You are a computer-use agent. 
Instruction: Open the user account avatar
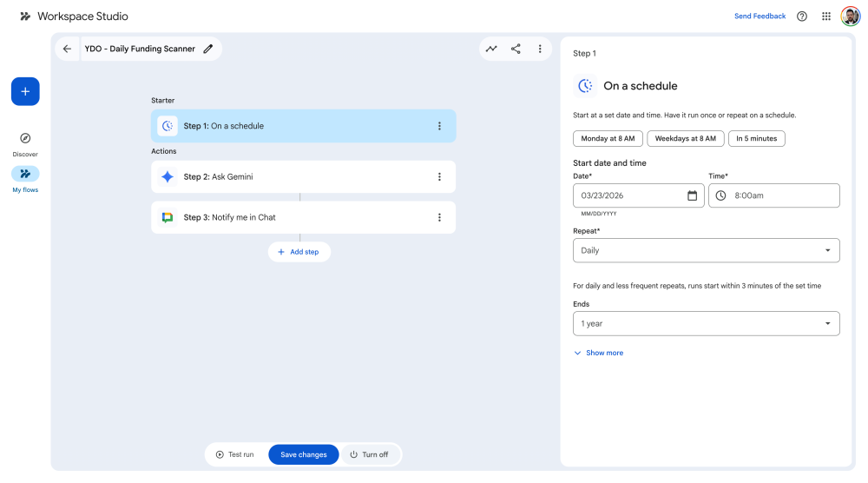(851, 16)
